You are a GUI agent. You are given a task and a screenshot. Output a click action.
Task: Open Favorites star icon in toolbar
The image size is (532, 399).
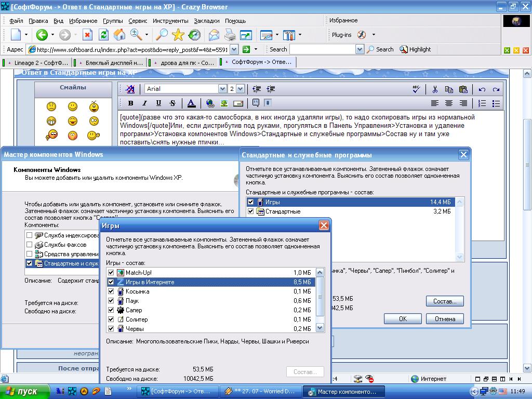click(x=178, y=35)
